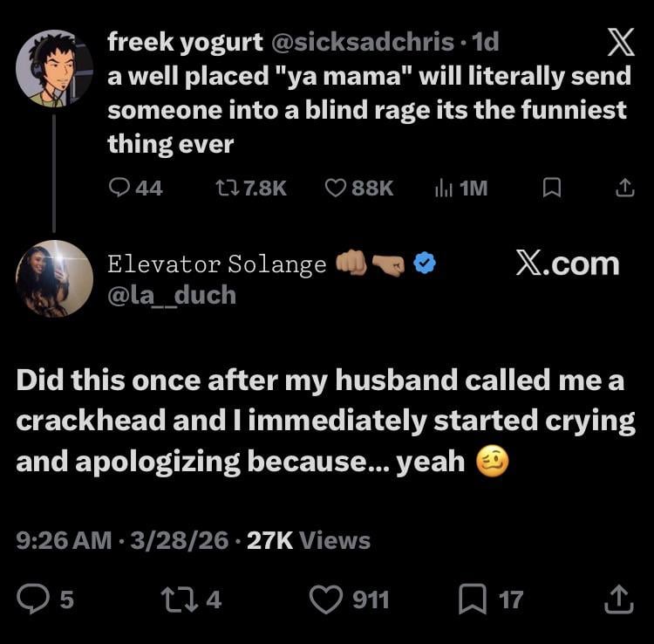Open Elevator Solange's profile avatar
Image resolution: width=654 pixels, height=644 pixels.
pos(54,278)
